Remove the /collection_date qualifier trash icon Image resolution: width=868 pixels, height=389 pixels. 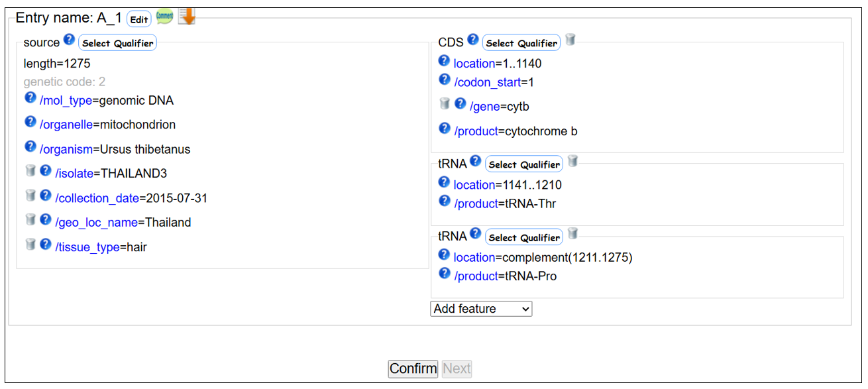click(30, 195)
